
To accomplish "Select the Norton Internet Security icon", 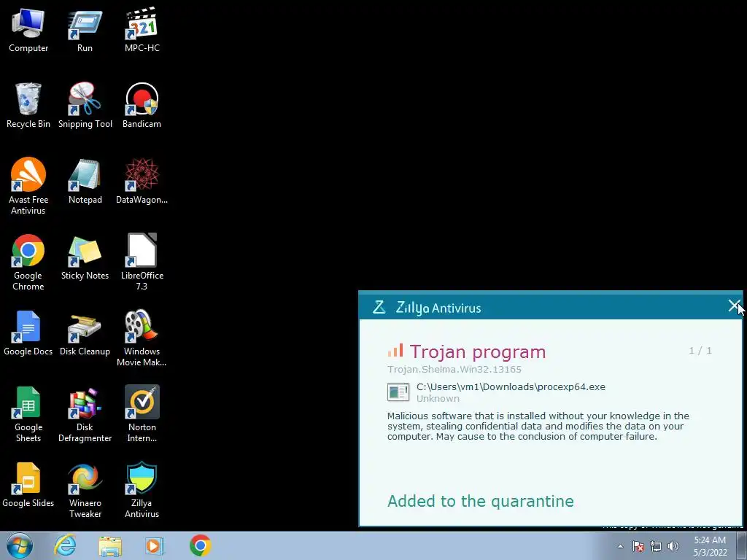I will pos(142,414).
